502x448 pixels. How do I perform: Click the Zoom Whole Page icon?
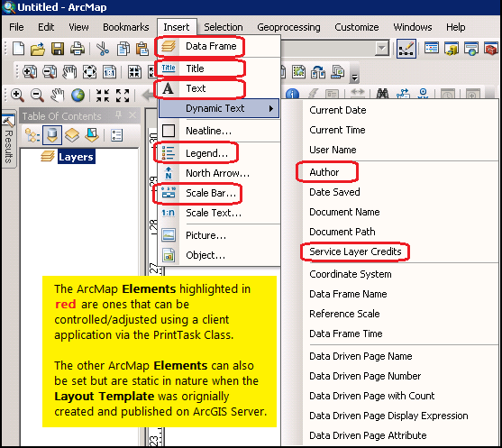click(89, 72)
